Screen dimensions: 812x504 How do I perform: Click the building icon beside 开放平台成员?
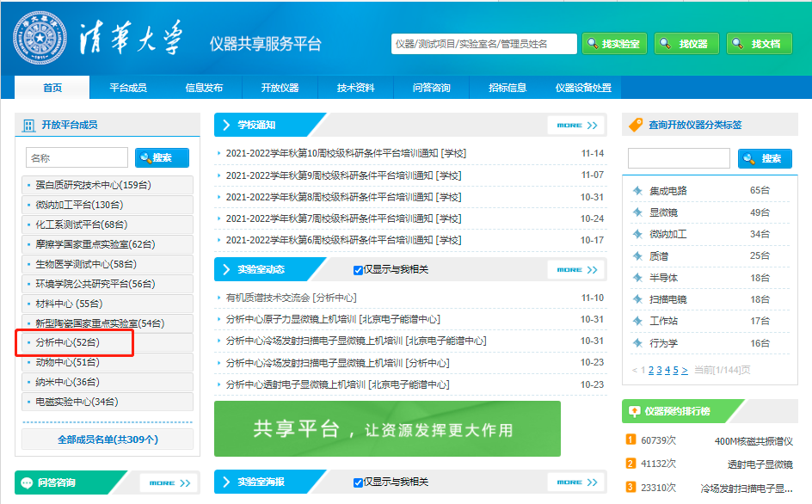tap(28, 125)
